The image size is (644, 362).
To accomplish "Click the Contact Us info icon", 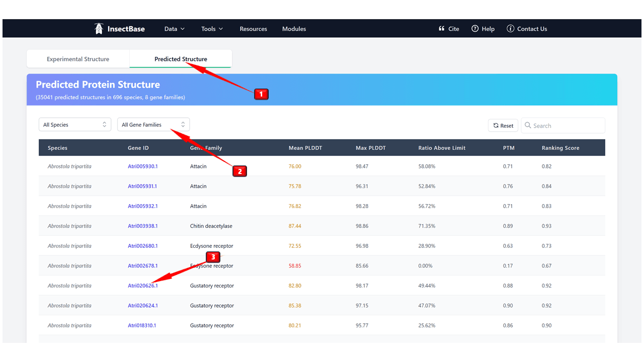I will pos(510,29).
